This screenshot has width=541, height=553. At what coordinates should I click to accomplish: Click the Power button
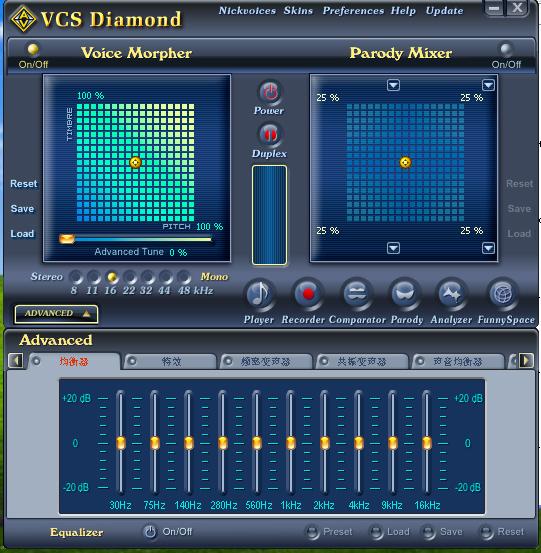[270, 92]
